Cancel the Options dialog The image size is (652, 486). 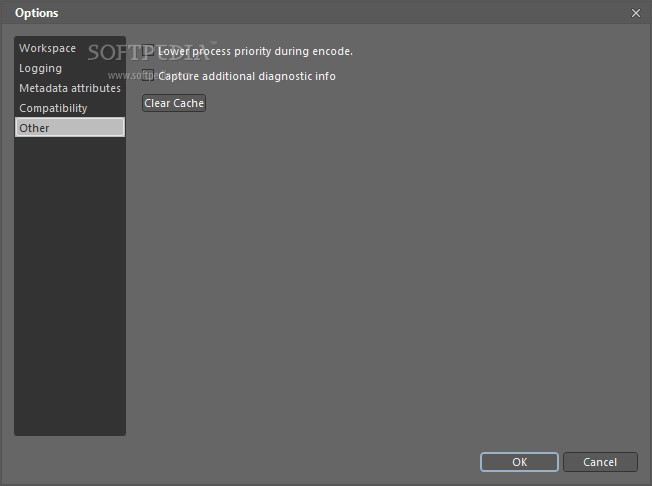(x=600, y=462)
